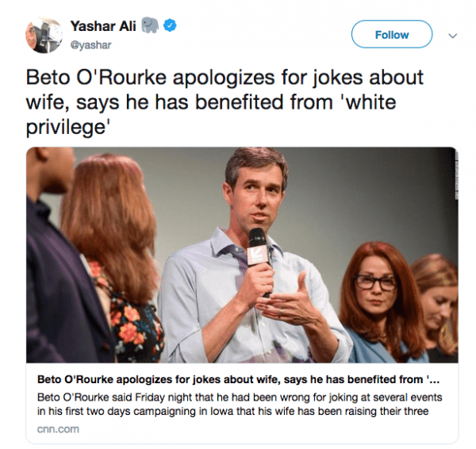Open the Yashar Ali display name link
The height and width of the screenshot is (449, 476).
102,27
